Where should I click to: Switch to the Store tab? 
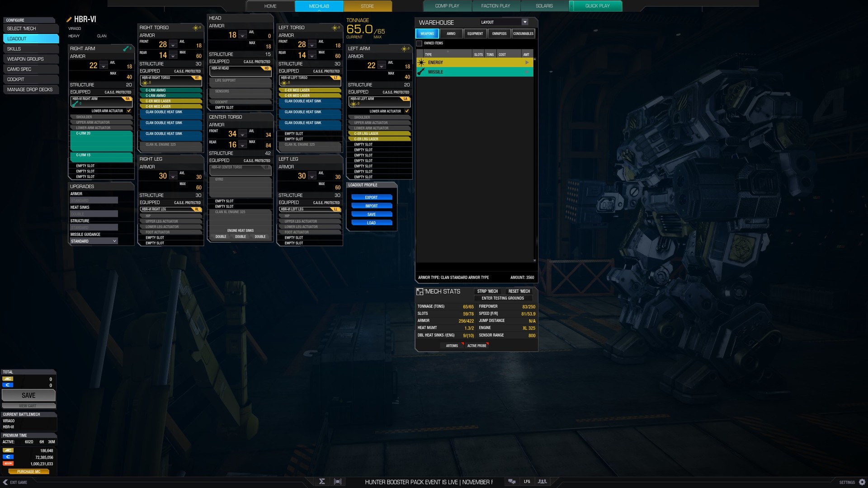point(367,6)
